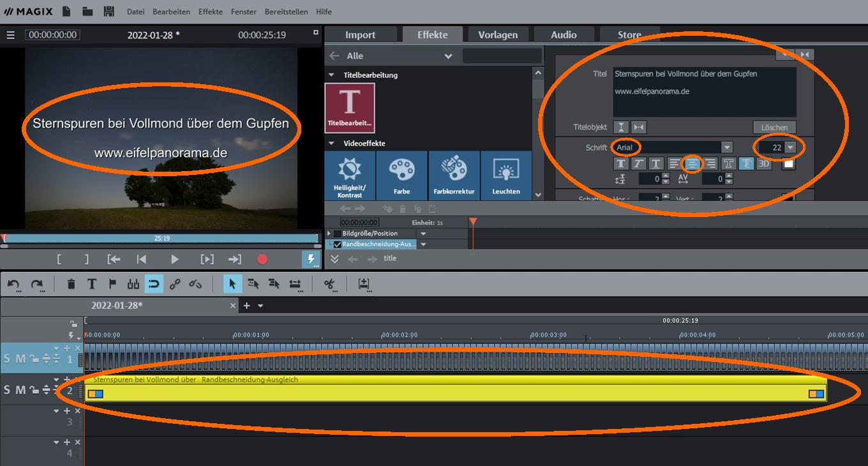This screenshot has width=868, height=466.
Task: Collapse the Videoeffekte section
Action: tap(331, 144)
